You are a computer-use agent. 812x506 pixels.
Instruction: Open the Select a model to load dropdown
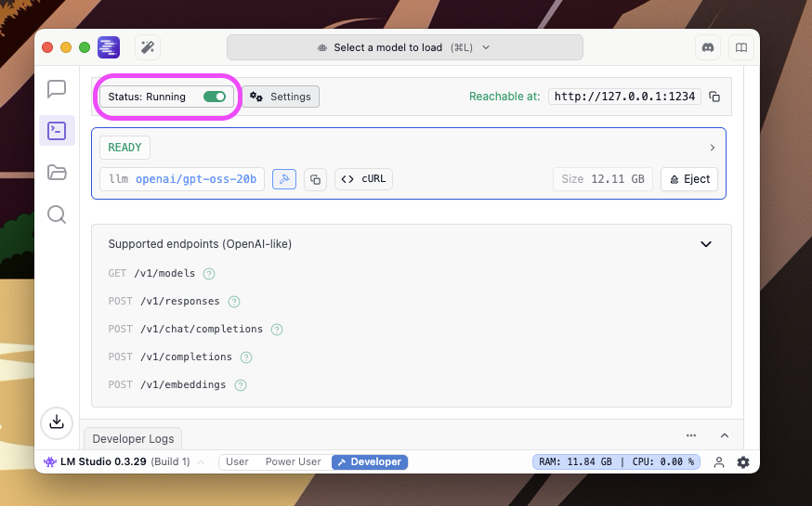[404, 47]
